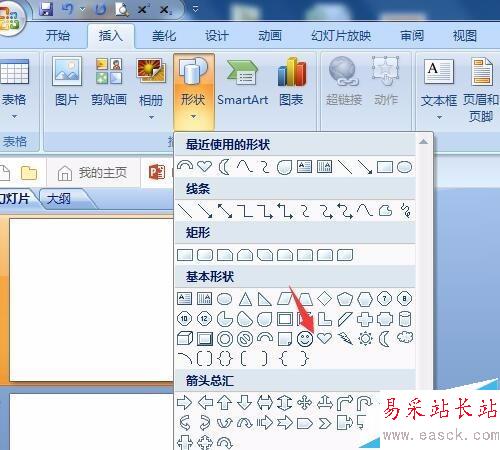Image resolution: width=500 pixels, height=450 pixels.
Task: Select the pentagon in 基本形状
Action: [x=345, y=299]
